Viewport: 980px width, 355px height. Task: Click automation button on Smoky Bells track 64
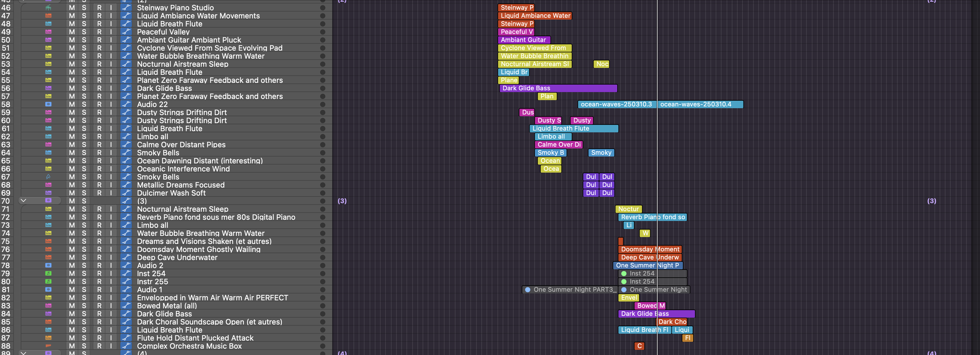(x=126, y=153)
